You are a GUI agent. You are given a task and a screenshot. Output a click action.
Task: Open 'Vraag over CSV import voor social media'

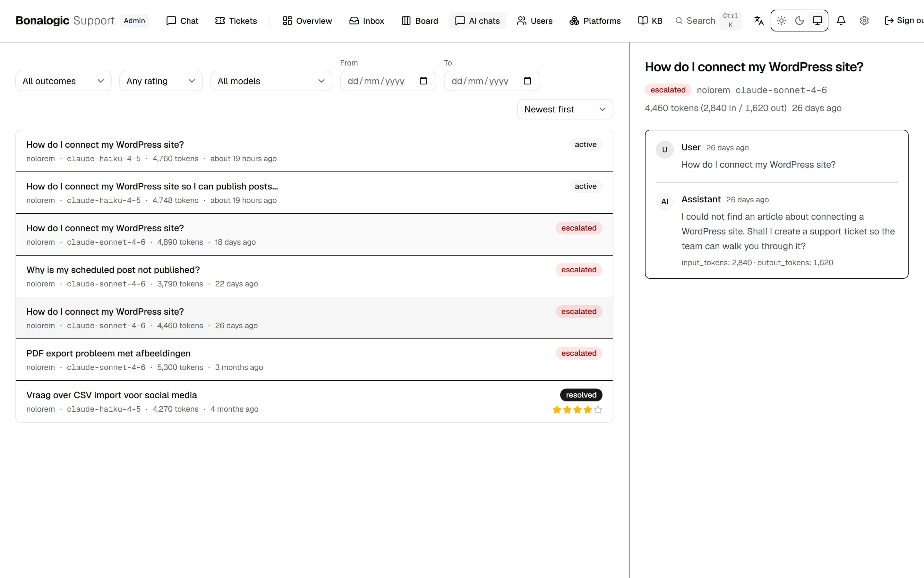tap(314, 401)
